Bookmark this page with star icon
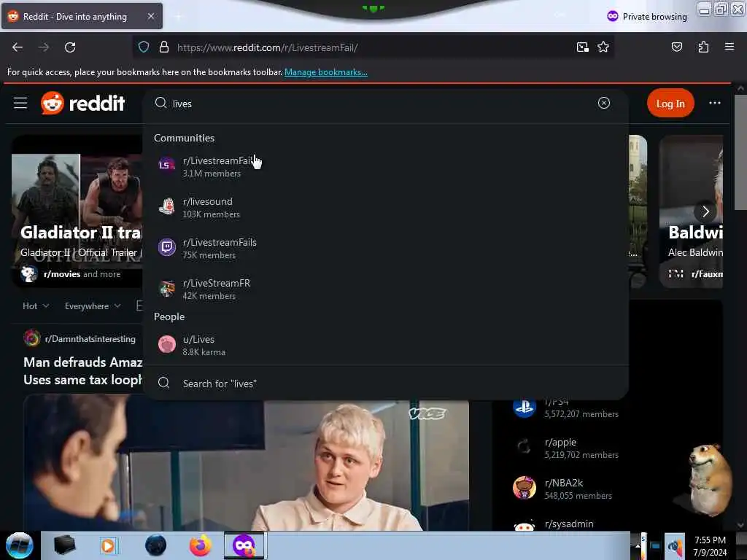 coord(603,47)
